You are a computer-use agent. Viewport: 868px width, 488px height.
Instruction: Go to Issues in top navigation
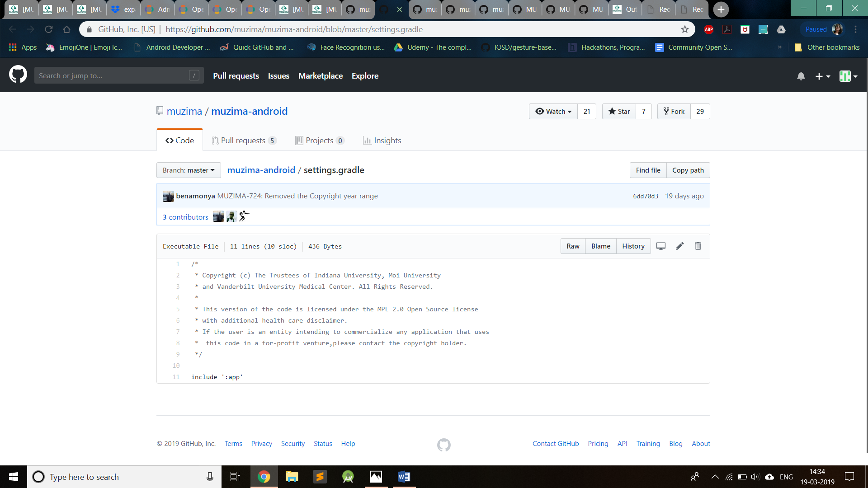[278, 76]
